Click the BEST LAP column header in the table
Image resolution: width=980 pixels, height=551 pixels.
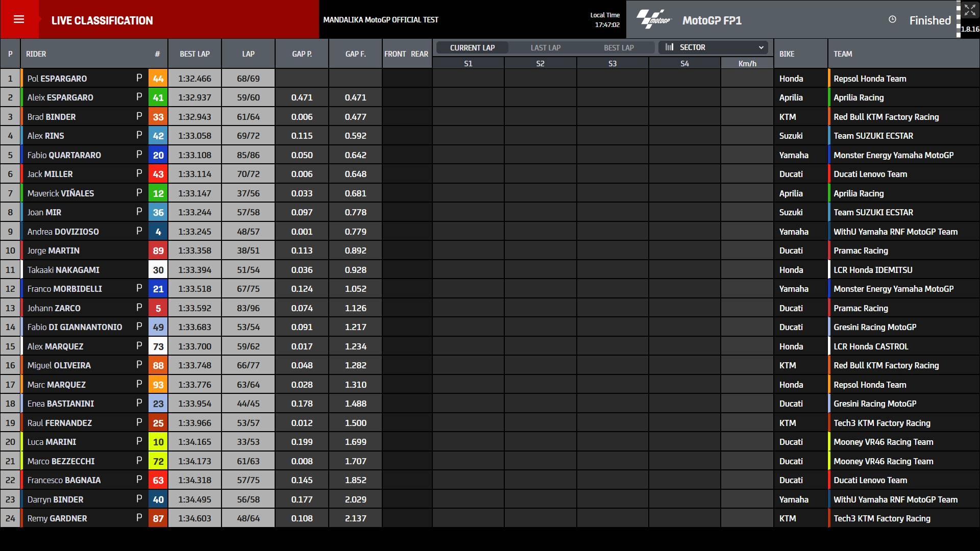[x=194, y=54]
